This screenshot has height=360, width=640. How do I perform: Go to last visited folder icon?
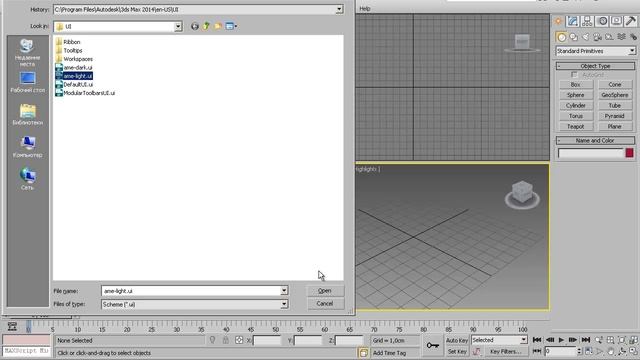click(195, 26)
